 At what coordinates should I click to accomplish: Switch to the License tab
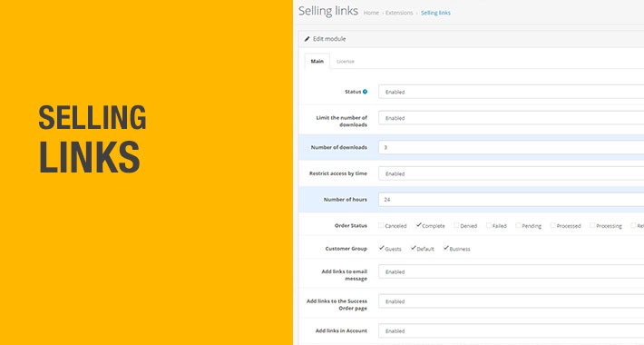(x=345, y=61)
